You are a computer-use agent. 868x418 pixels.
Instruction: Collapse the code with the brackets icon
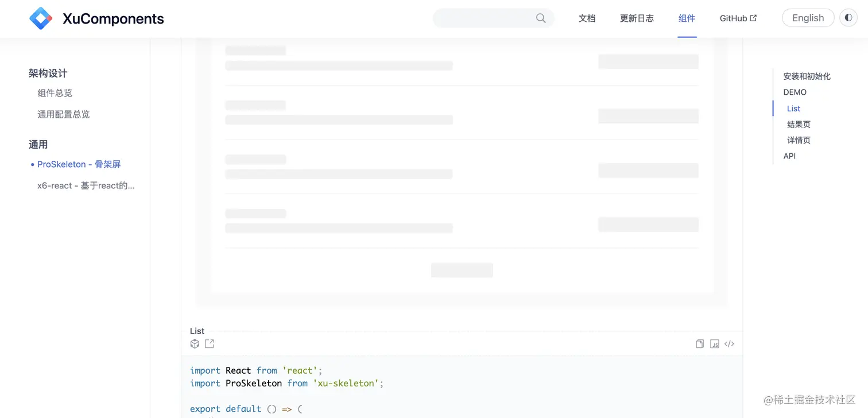[x=729, y=344]
